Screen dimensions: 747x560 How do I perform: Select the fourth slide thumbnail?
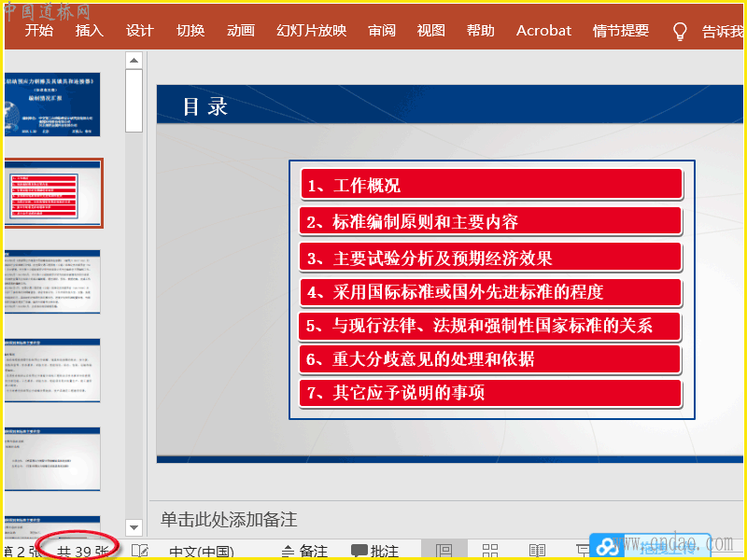click(x=52, y=371)
